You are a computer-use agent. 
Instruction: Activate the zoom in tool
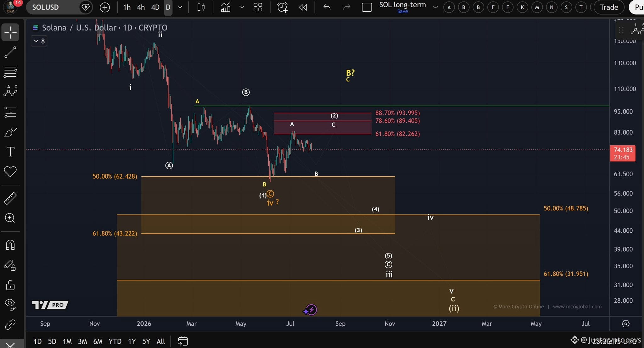point(10,218)
